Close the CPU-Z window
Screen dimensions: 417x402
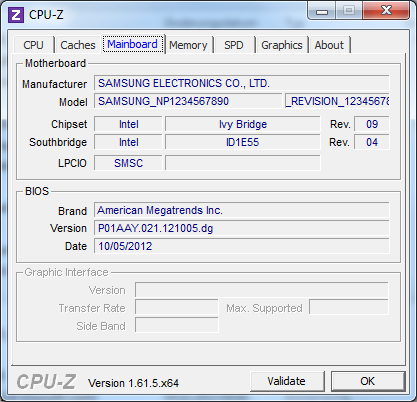386,10
